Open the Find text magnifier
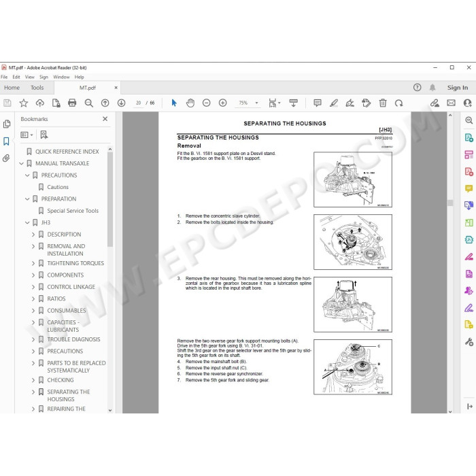This screenshot has width=476, height=476. (88, 103)
